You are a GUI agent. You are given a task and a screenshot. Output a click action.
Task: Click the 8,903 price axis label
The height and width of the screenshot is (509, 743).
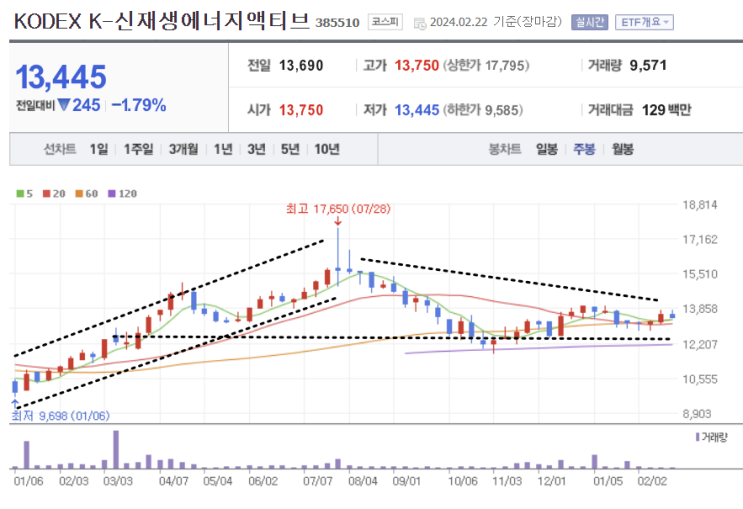(x=697, y=414)
